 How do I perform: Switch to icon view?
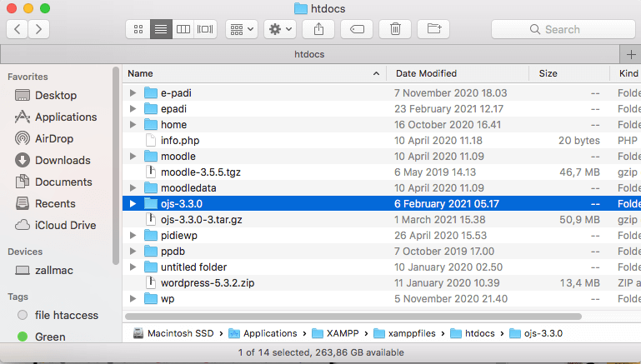[138, 29]
